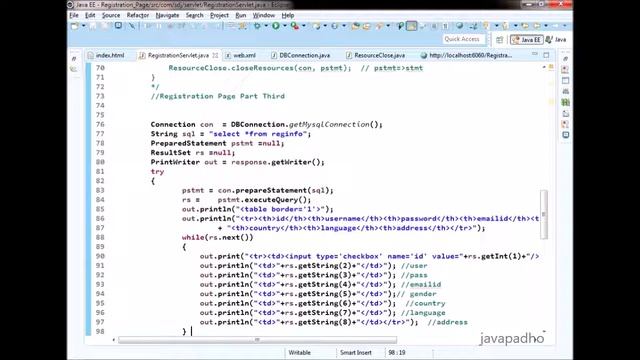640x360 pixels.
Task: Click the Open Perspective icon
Action: [x=500, y=40]
